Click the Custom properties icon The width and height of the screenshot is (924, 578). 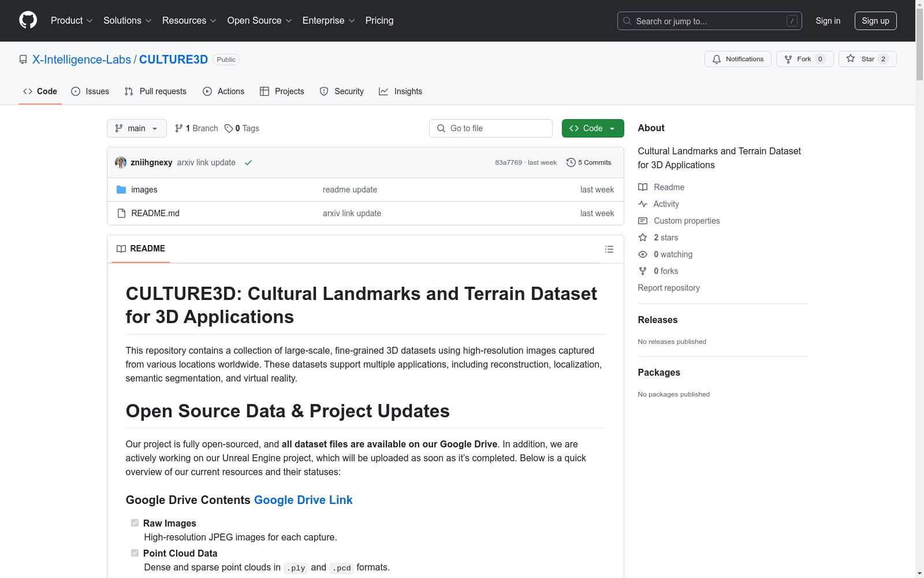pos(643,221)
